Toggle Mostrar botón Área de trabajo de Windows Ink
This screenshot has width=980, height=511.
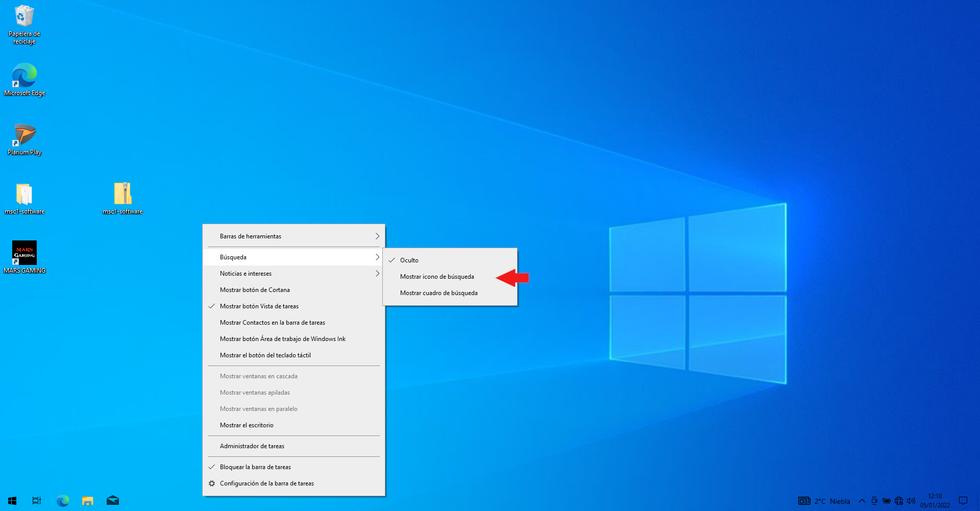point(293,339)
